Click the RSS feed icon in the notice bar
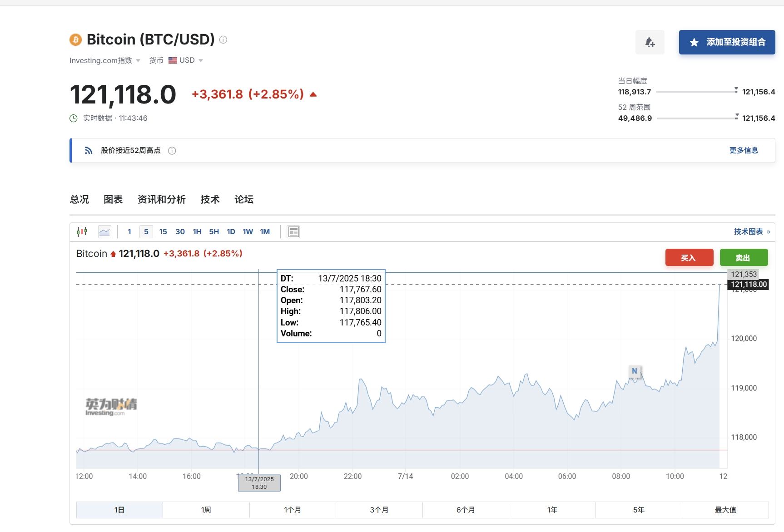Screen dimensions: 784x532 (x=89, y=150)
